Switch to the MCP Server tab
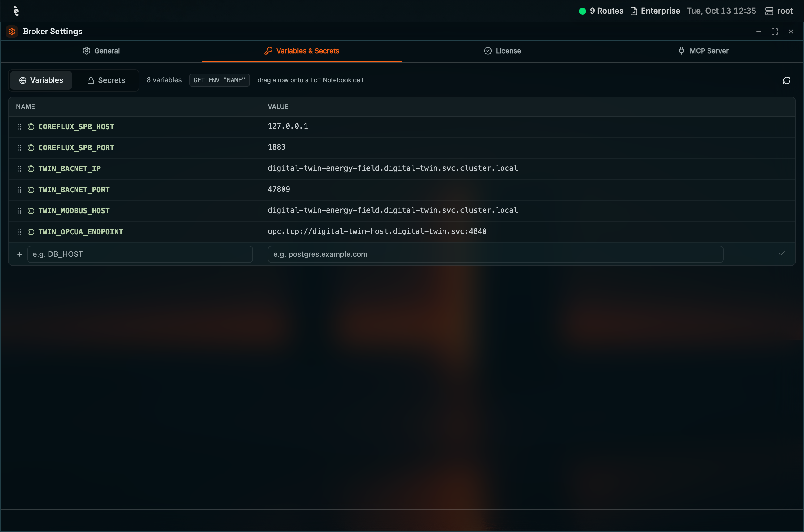The image size is (804, 532). click(703, 51)
